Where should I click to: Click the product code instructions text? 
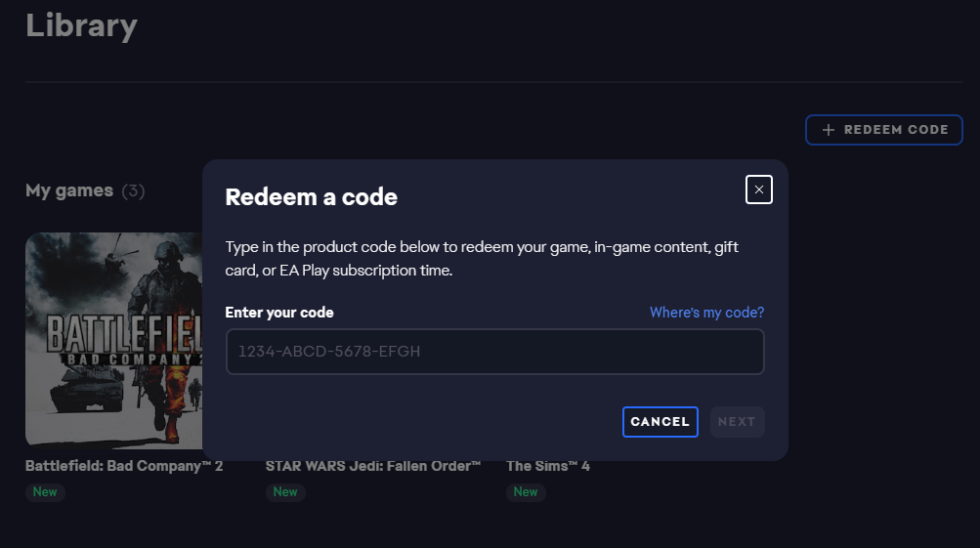click(482, 258)
